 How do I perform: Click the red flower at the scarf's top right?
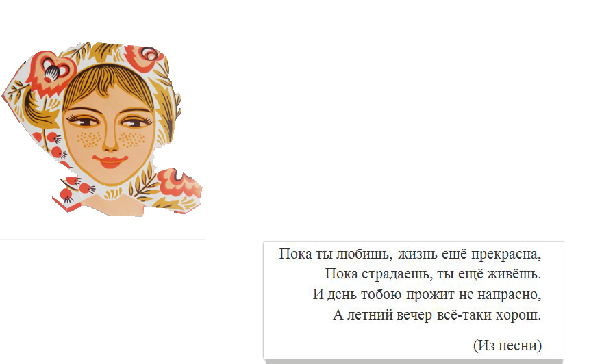146,56
